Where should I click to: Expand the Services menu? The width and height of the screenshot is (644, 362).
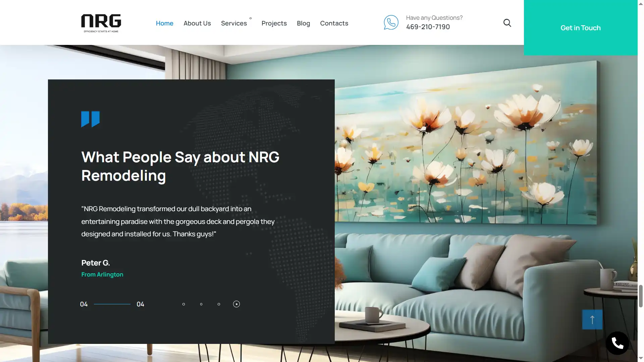click(x=234, y=23)
